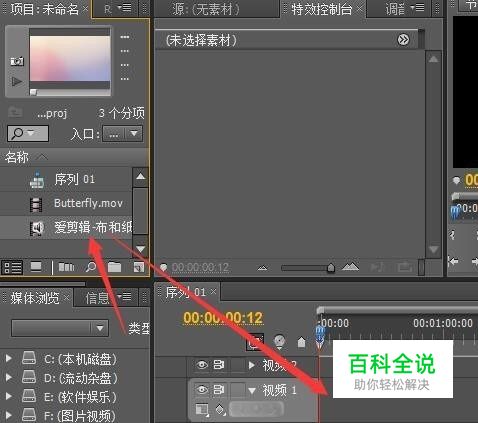478x423 pixels.
Task: Click the zoom in large mountains icon
Action: click(350, 266)
